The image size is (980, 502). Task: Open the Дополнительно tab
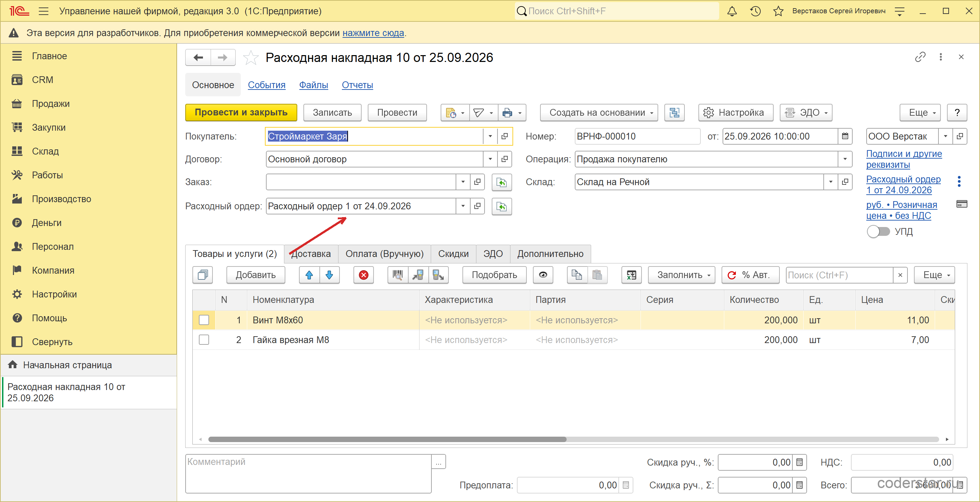(x=550, y=254)
